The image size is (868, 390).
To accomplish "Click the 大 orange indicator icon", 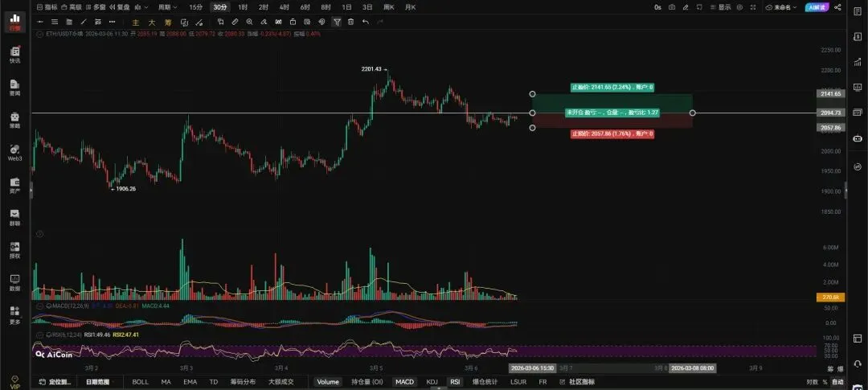I will click(x=152, y=23).
